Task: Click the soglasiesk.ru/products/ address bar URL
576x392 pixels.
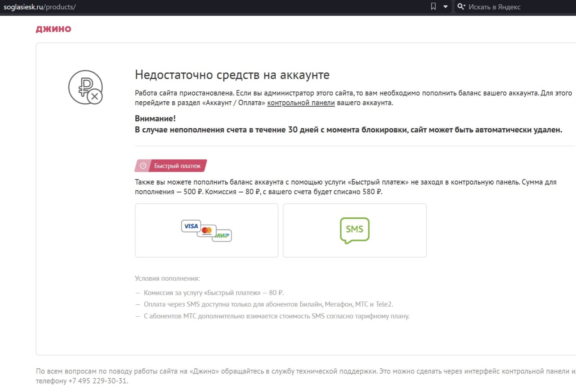Action: pyautogui.click(x=40, y=7)
